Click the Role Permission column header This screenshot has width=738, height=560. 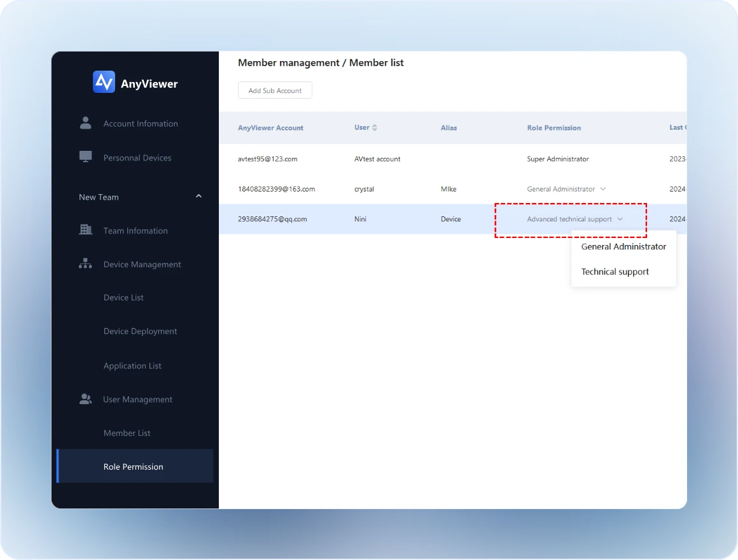point(553,128)
